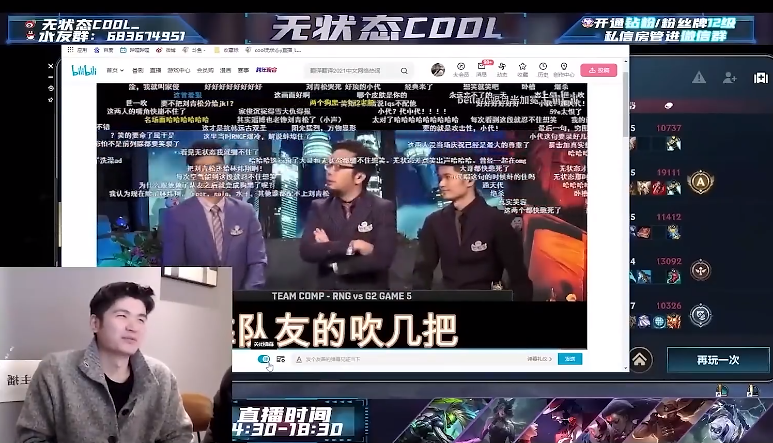Click the blue 发送 send button
Image resolution: width=773 pixels, height=443 pixels.
(x=570, y=359)
